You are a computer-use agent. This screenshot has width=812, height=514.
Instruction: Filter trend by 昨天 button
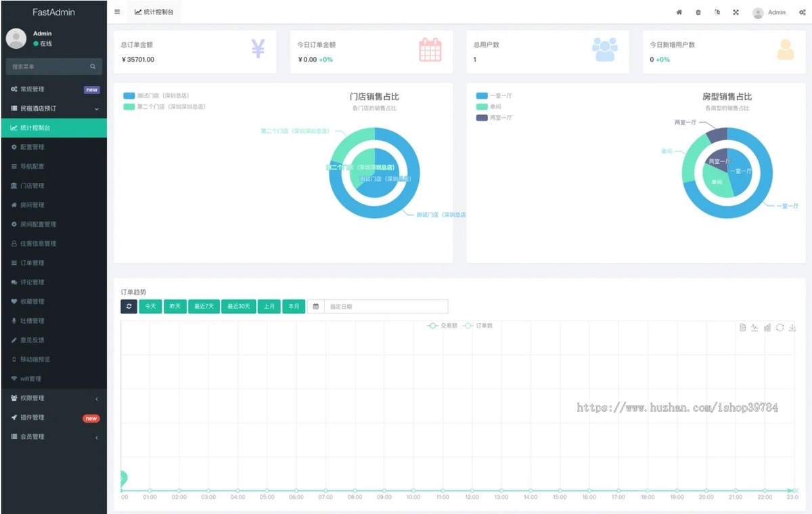(x=175, y=307)
